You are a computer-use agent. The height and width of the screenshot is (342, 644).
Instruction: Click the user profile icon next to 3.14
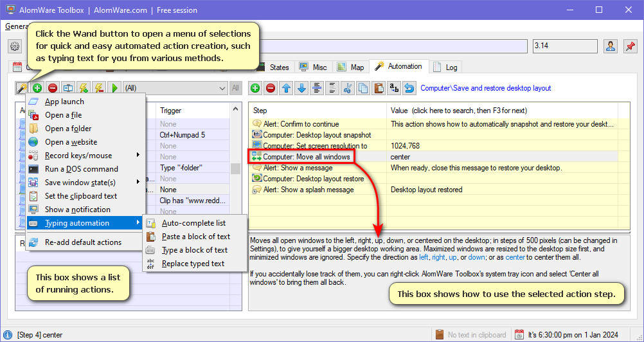pos(610,46)
